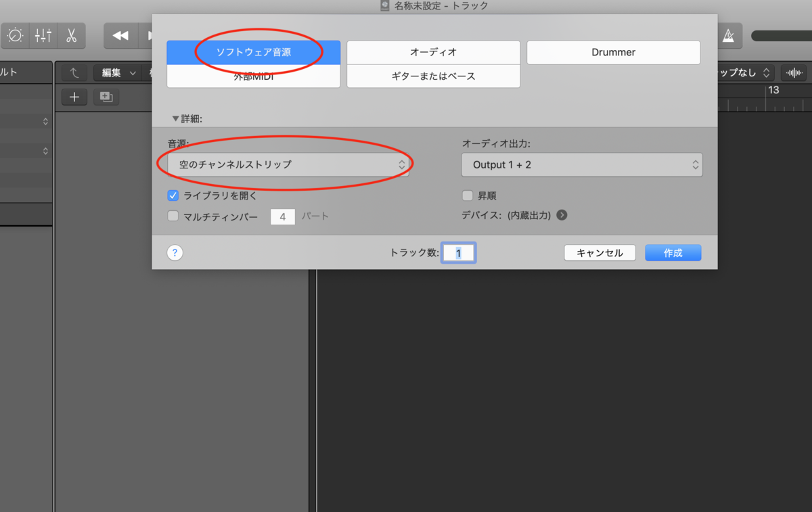
Task: Uncheck the ライブラリを開く checkbox
Action: pyautogui.click(x=173, y=195)
